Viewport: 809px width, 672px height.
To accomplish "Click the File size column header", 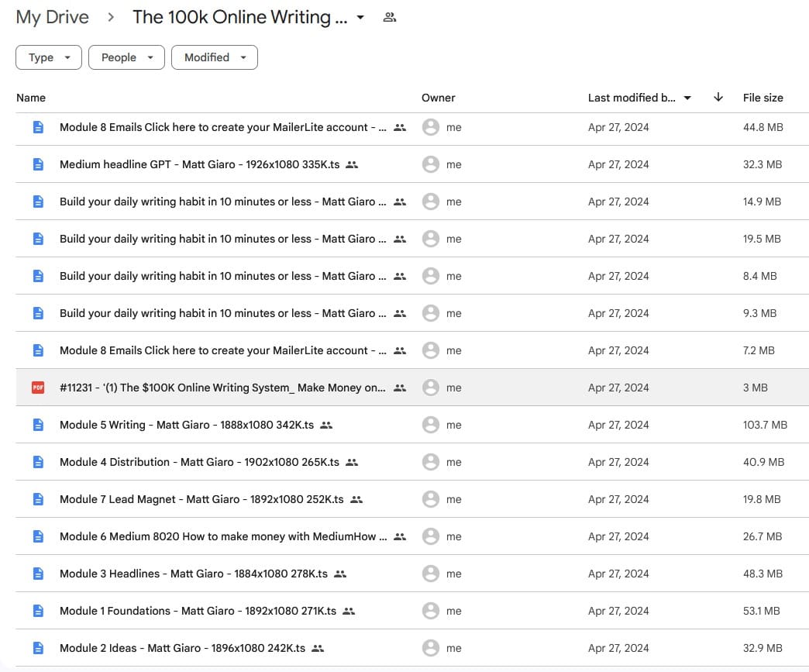I will [763, 98].
